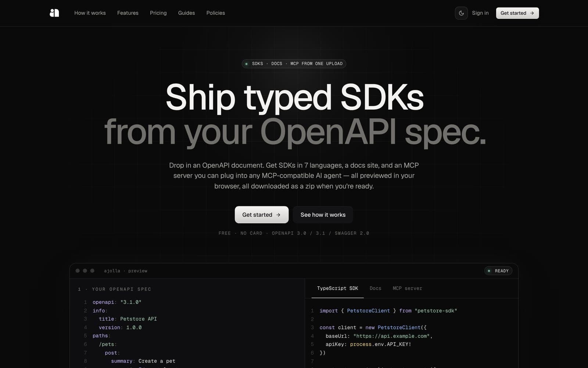Image resolution: width=588 pixels, height=368 pixels.
Task: Open the Guides nav link
Action: 187,13
